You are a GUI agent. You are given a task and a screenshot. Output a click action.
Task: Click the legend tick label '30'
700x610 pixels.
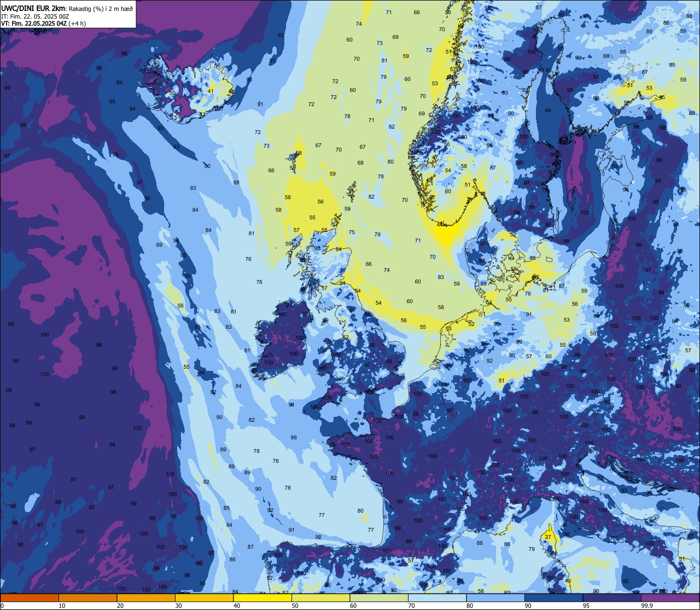coord(178,606)
